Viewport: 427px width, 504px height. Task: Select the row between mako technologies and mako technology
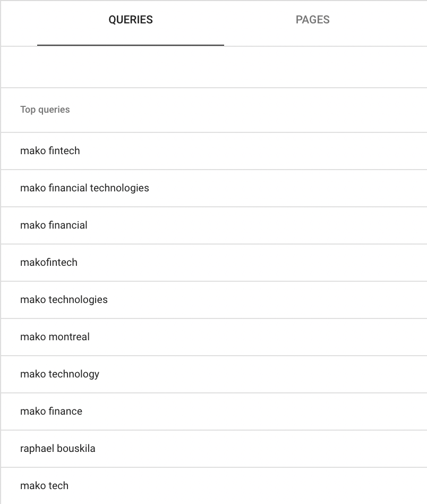(x=55, y=337)
